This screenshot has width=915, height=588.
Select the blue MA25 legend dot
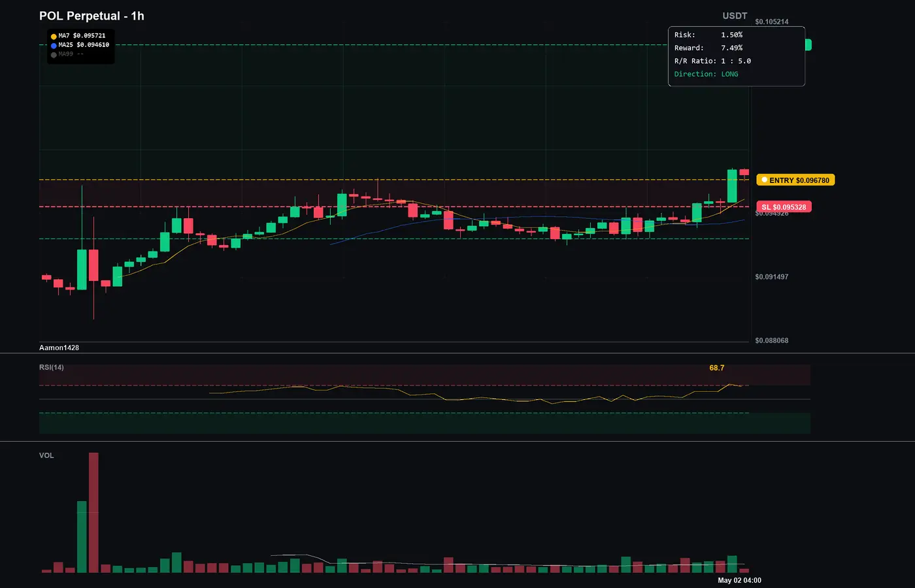coord(54,46)
